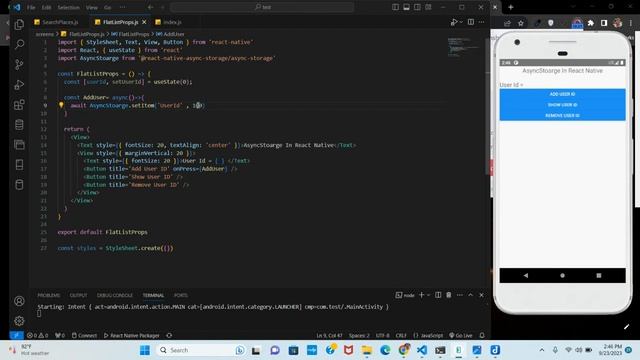Open the JavaScript language mode selector
The height and width of the screenshot is (360, 640).
click(x=428, y=336)
